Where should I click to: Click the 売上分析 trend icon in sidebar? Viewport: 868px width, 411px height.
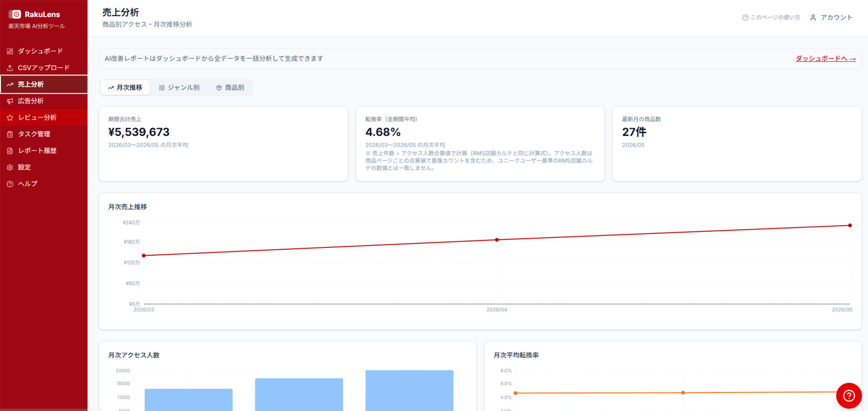[x=10, y=84]
